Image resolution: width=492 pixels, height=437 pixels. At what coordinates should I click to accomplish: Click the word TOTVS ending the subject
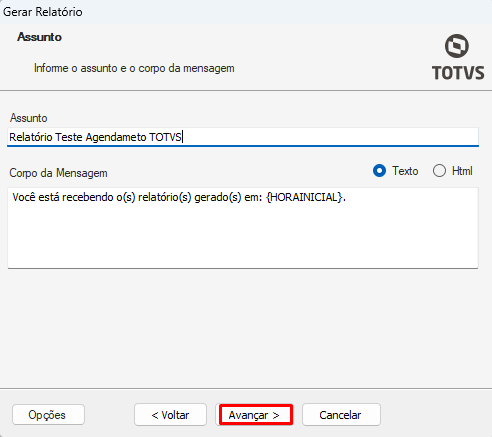[x=165, y=137]
